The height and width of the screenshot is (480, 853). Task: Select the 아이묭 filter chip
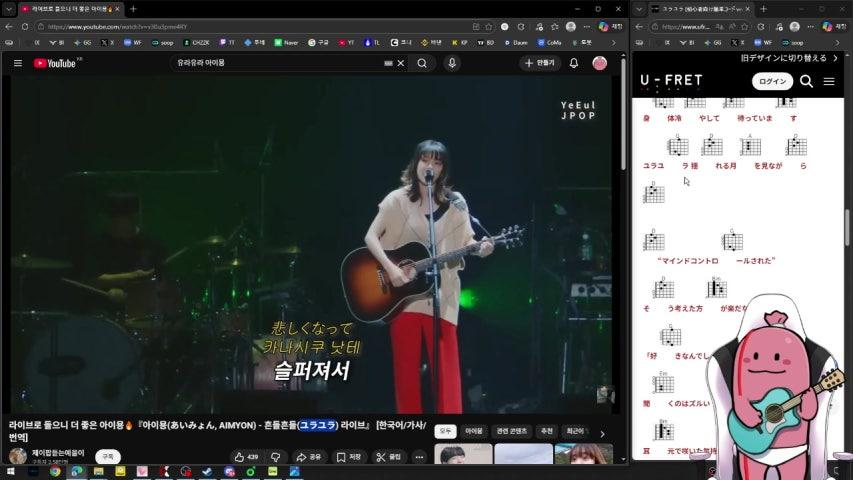(x=473, y=431)
